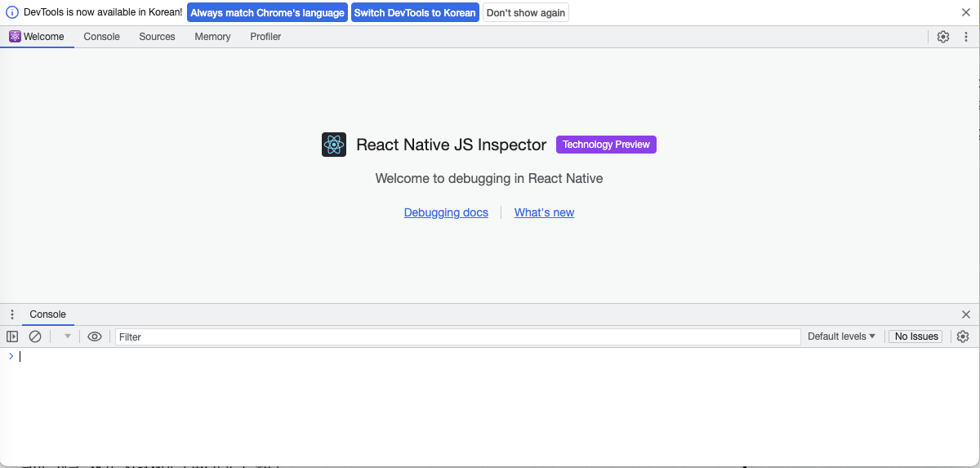Click Always match Chrome's language
This screenshot has height=468, width=980.
point(267,12)
